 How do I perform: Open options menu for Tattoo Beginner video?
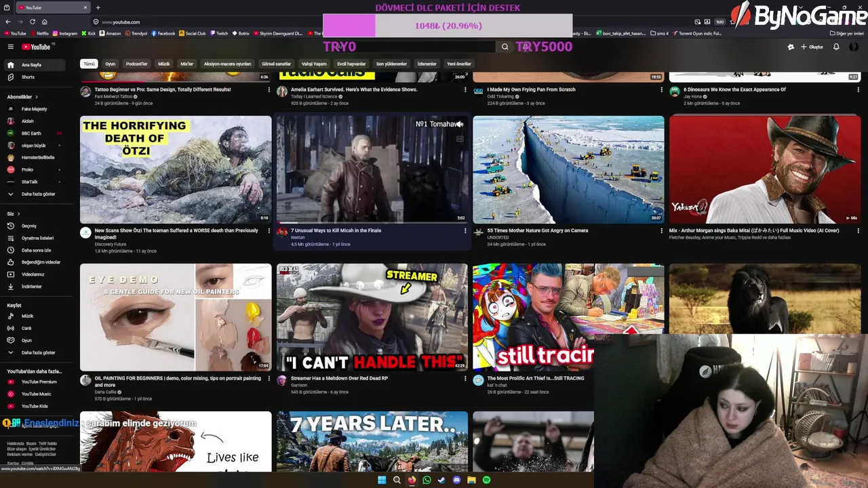(x=269, y=89)
